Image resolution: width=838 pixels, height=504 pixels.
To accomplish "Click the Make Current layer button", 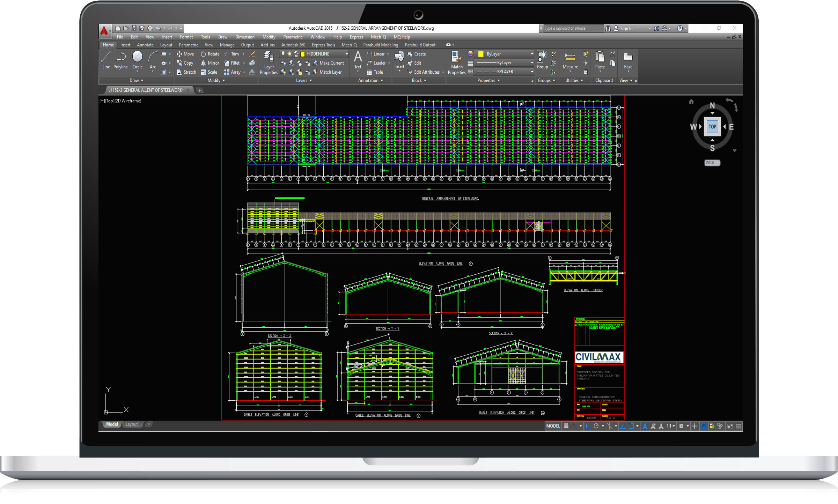I will (328, 63).
